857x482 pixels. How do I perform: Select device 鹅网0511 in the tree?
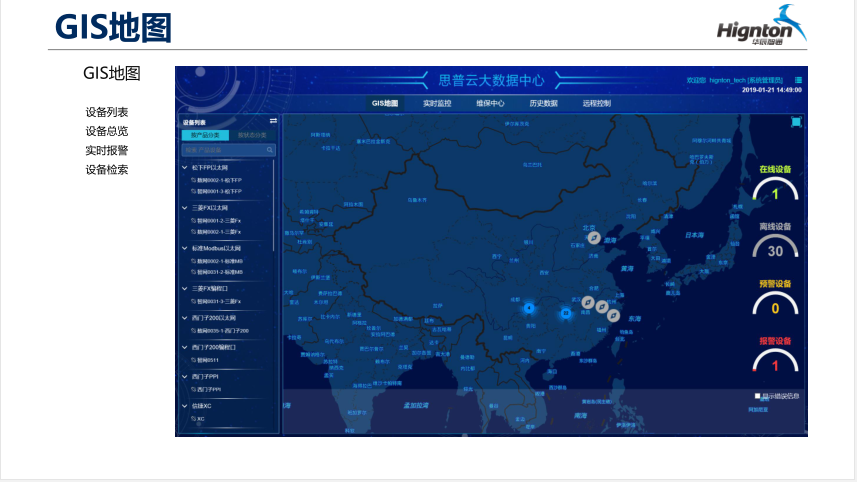coord(207,359)
